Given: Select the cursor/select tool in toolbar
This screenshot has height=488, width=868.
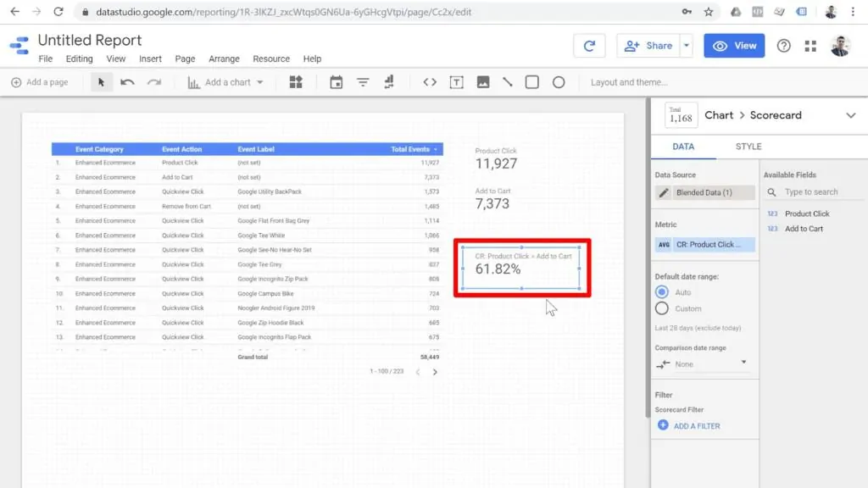Looking at the screenshot, I should [x=99, y=82].
